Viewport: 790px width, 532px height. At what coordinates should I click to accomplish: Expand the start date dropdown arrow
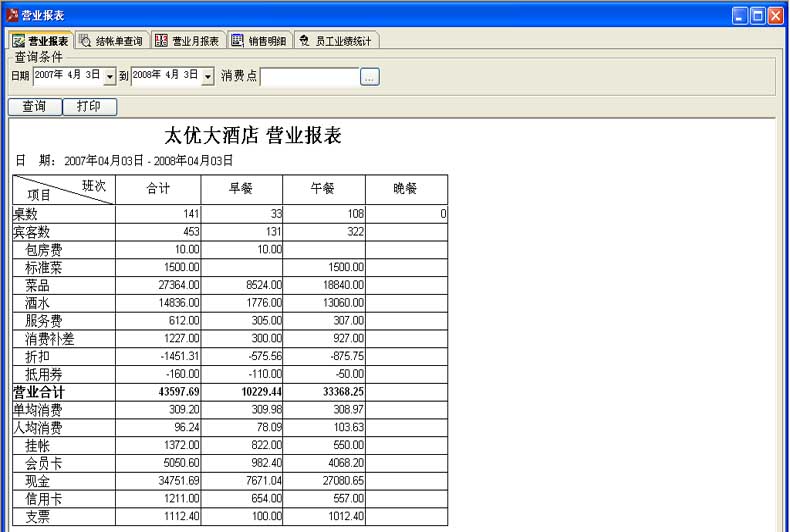click(109, 77)
